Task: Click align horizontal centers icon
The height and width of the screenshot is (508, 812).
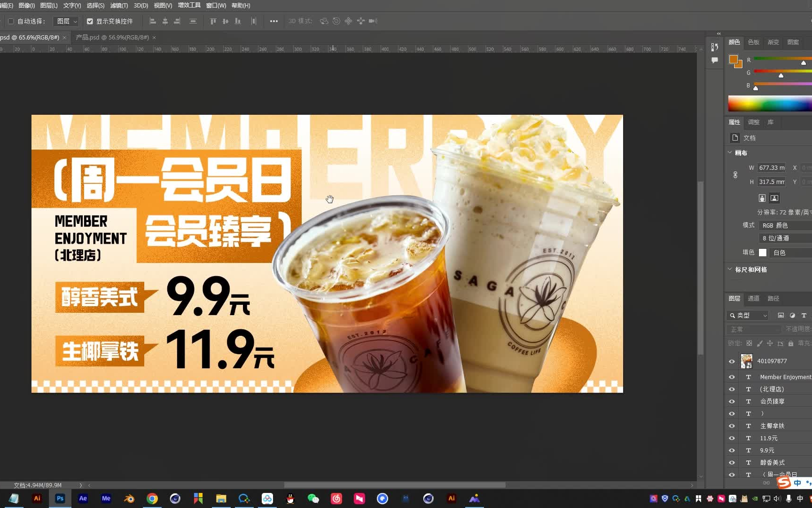Action: [165, 21]
